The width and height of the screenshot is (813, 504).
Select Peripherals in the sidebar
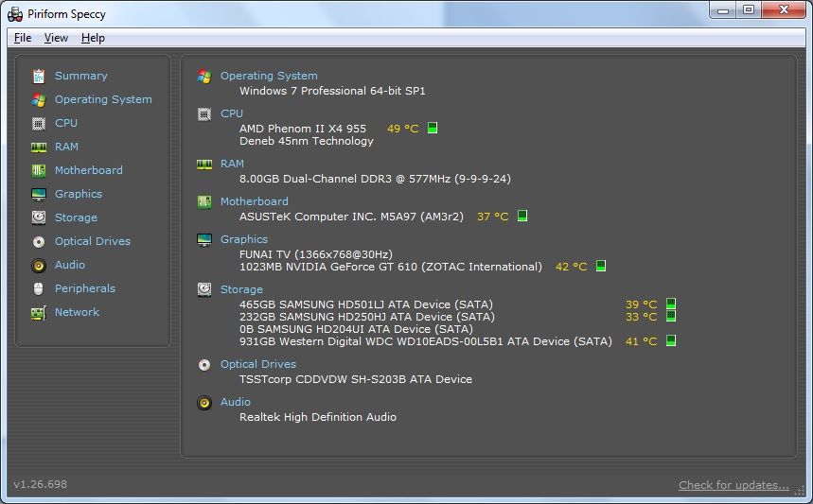pyautogui.click(x=85, y=288)
